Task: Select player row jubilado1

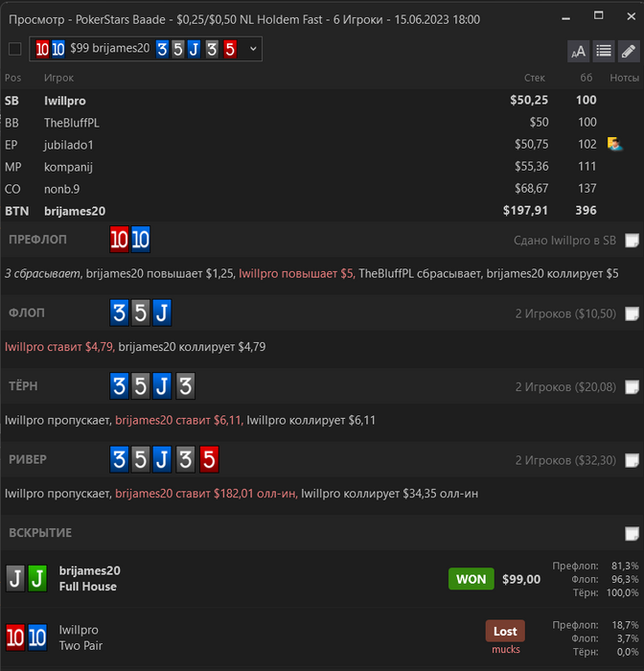Action: (322, 145)
